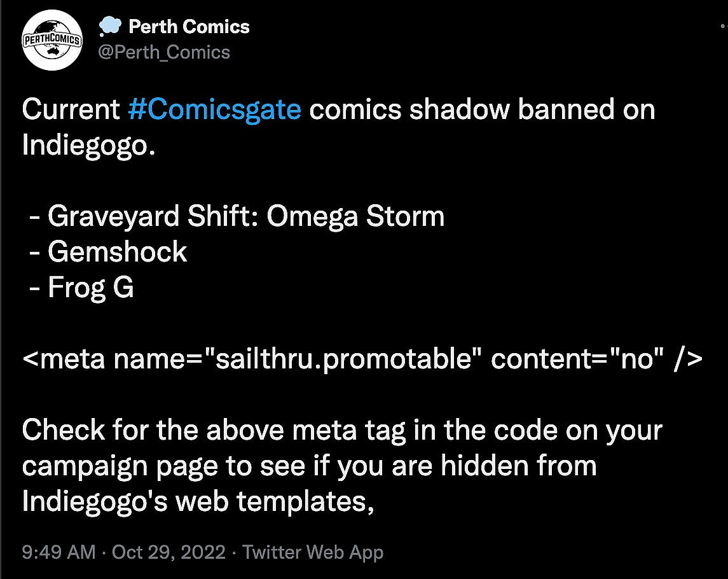
Task: Click the "comics shadow banned on" text
Action: 482,110
